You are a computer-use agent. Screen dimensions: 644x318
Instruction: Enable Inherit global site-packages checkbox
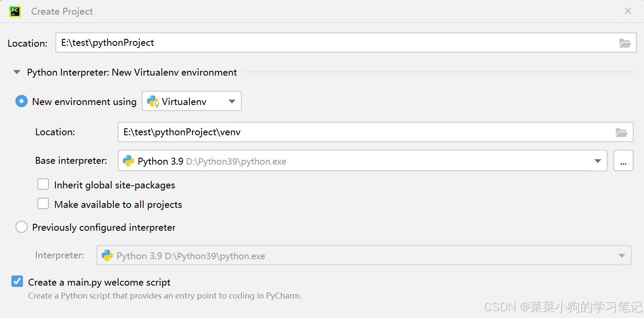pyautogui.click(x=43, y=185)
